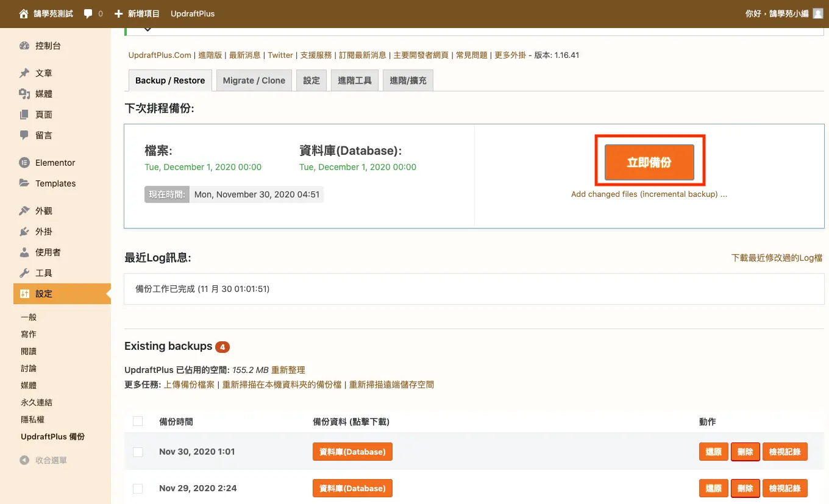Download 資料庫(Database) of the Nov 29 backup
Image resolution: width=829 pixels, height=504 pixels.
click(x=352, y=488)
